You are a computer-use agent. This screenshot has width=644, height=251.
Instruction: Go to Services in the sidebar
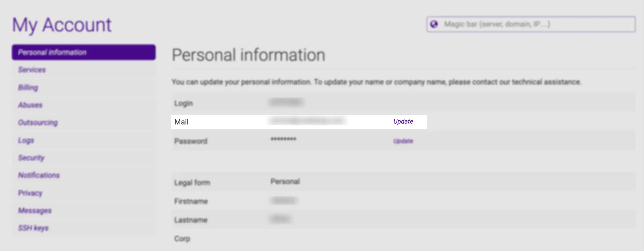(x=32, y=70)
